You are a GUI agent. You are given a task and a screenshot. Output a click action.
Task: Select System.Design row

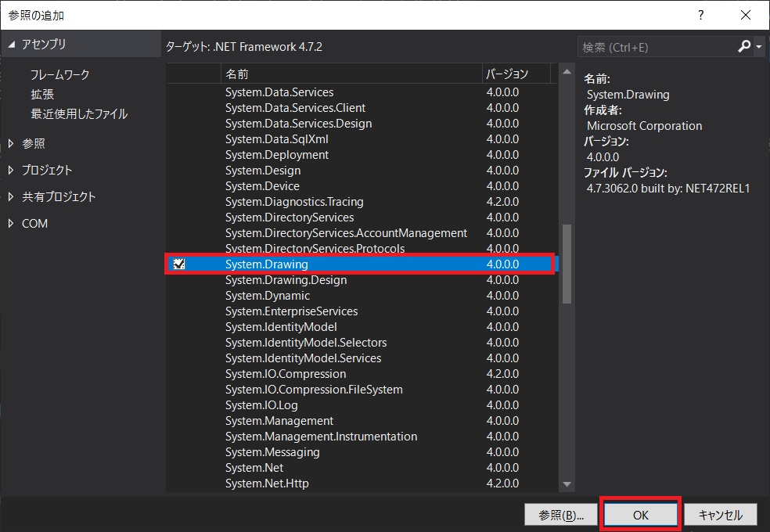[x=361, y=171]
